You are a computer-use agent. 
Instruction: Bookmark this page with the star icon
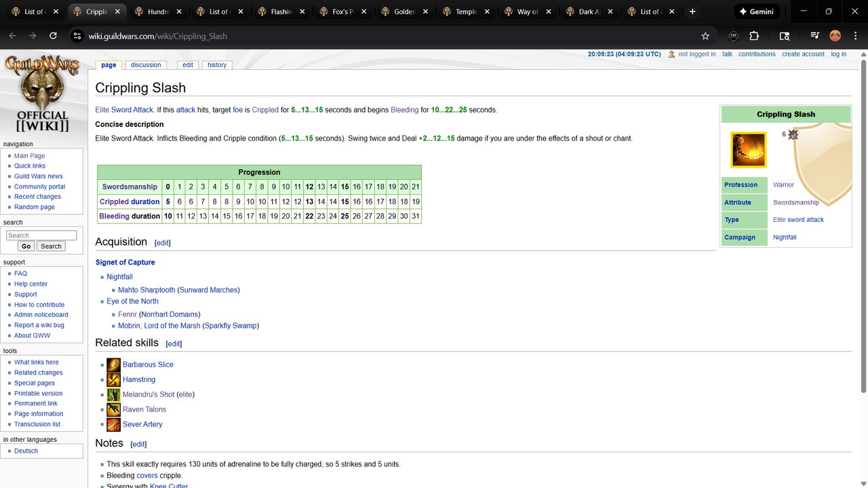(705, 36)
